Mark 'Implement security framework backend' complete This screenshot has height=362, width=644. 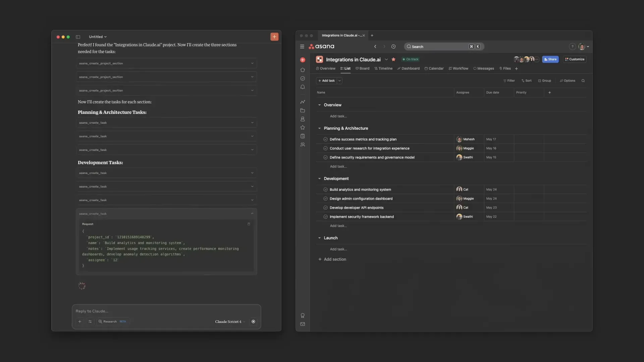(x=325, y=217)
